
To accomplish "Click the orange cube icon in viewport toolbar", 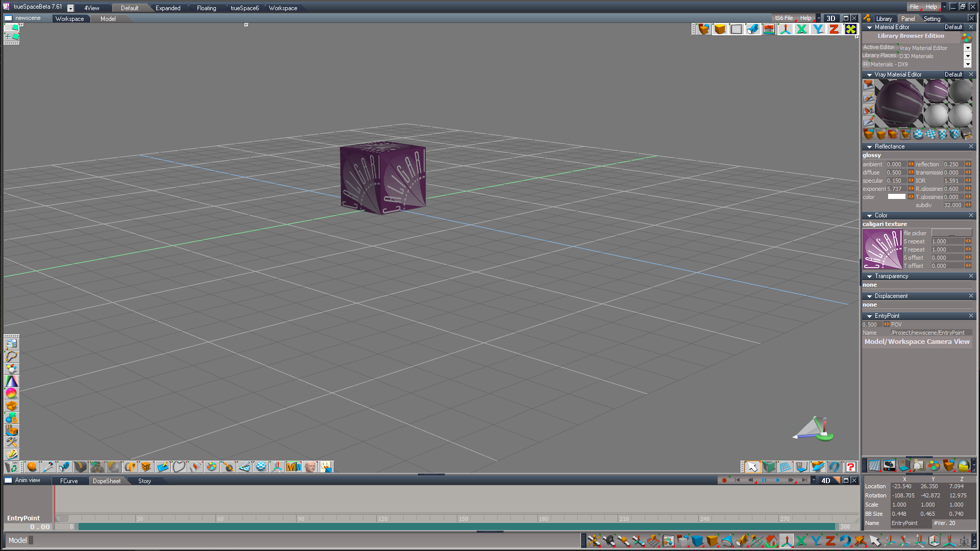I will pos(720,29).
